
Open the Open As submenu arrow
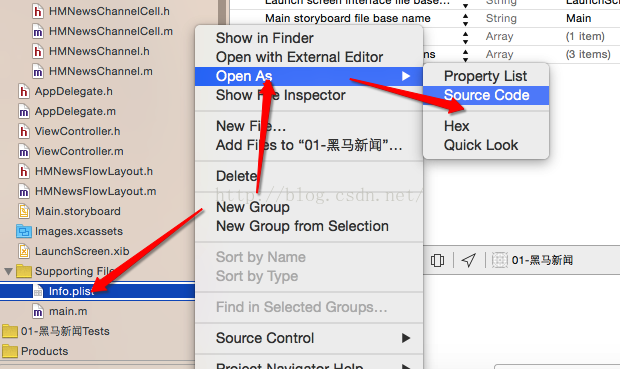[406, 76]
